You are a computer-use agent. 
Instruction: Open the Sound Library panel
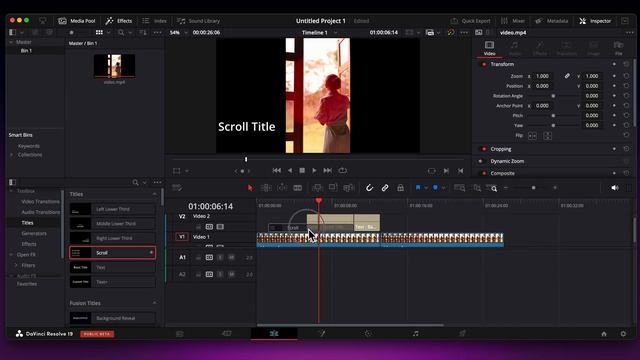[x=199, y=21]
